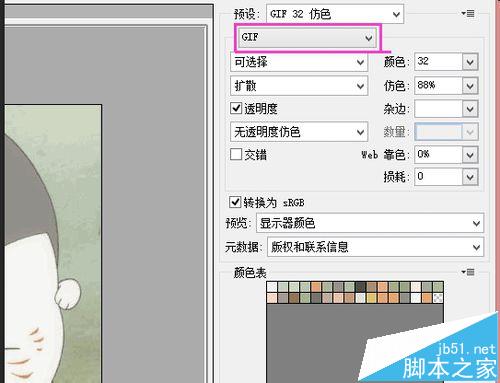Select the transparent checkered swatch in color table
Screen dimensions: 500x383
tap(438, 298)
